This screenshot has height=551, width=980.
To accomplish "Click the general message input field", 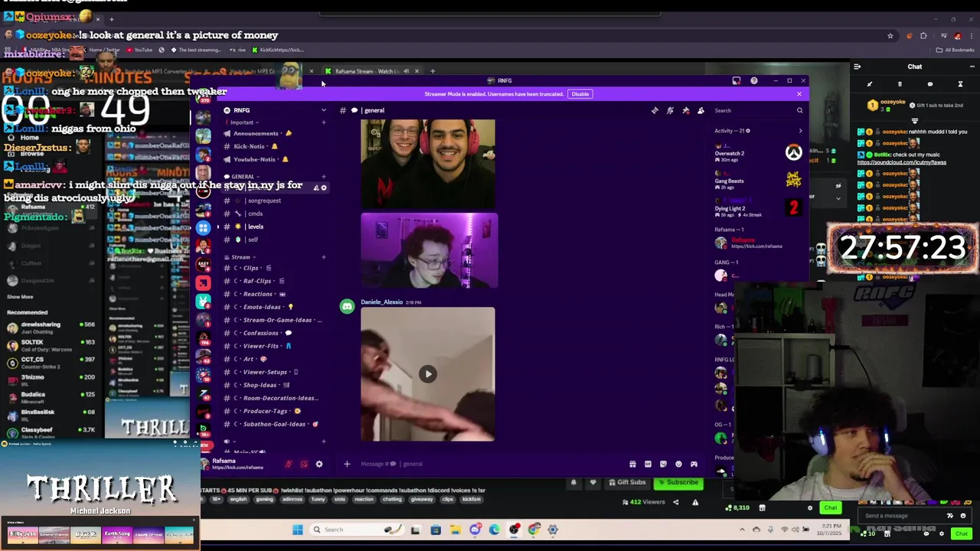I will tap(490, 464).
